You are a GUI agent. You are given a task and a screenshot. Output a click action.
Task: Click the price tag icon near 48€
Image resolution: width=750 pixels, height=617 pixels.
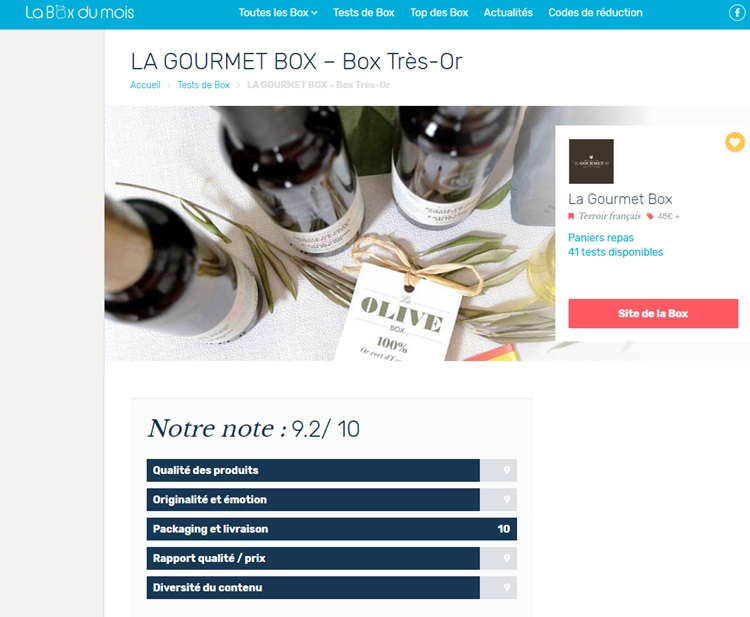650,216
